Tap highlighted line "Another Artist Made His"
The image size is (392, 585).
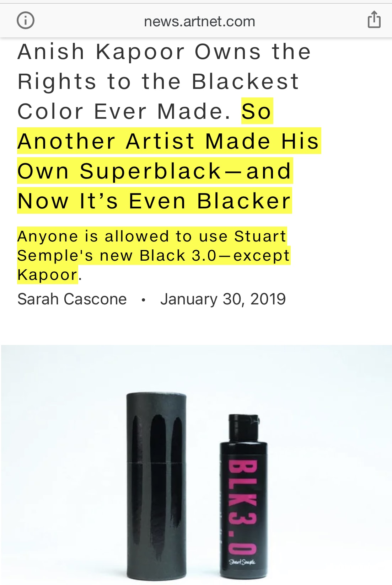(x=169, y=141)
